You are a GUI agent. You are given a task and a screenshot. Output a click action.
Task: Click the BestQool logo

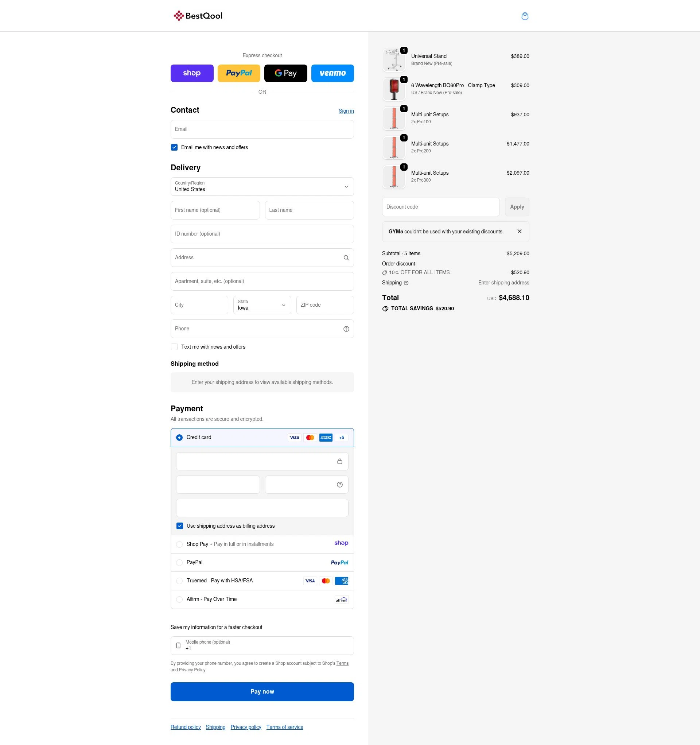tap(198, 15)
